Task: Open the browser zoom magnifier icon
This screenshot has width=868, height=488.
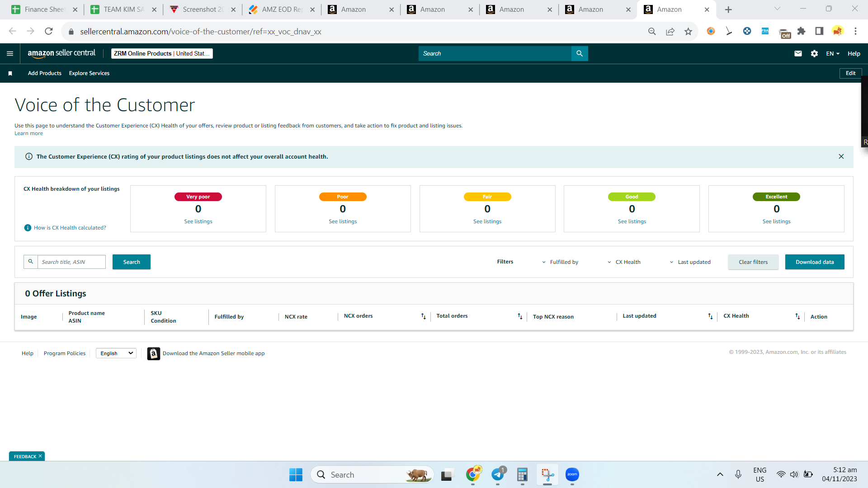Action: tap(652, 31)
